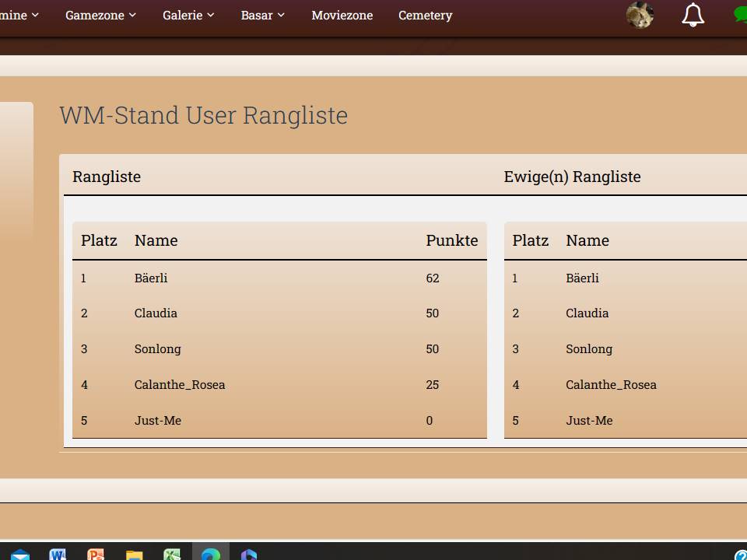747x560 pixels.
Task: Open File Explorer in the taskbar
Action: coord(134,554)
